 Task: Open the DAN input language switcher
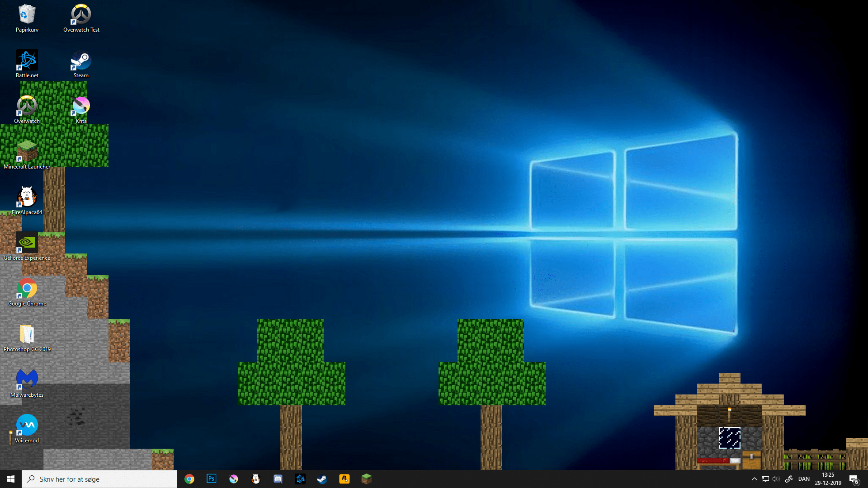point(804,479)
